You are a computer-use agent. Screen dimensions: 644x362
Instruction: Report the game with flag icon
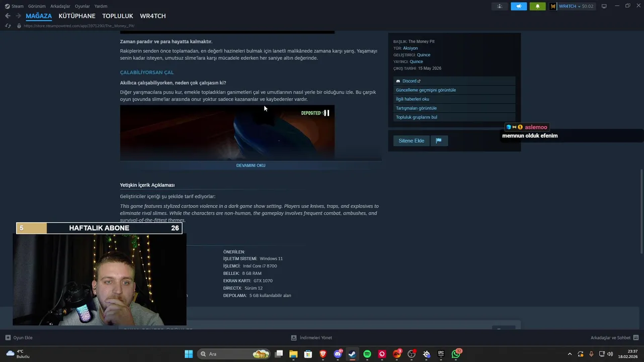click(439, 141)
